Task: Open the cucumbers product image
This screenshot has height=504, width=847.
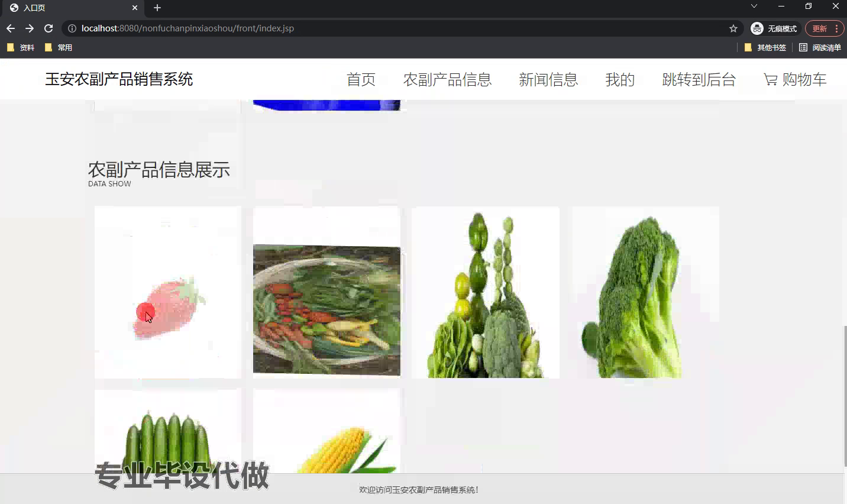Action: click(168, 431)
